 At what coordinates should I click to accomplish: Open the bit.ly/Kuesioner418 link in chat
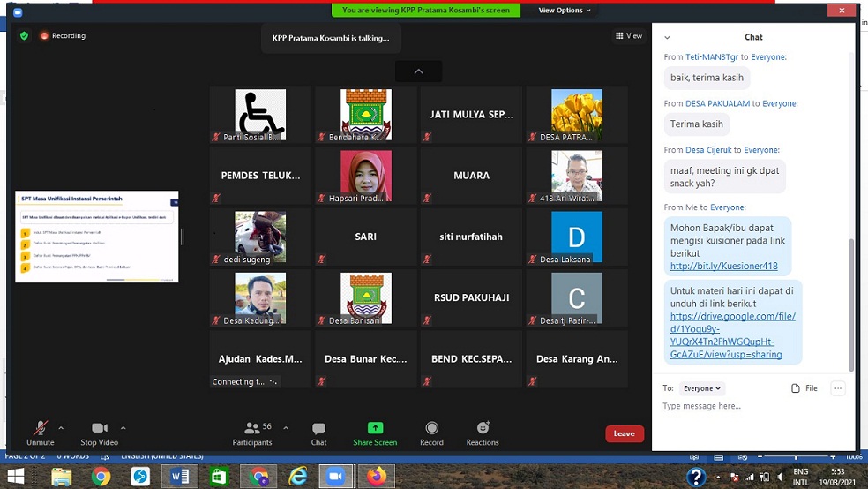(x=723, y=266)
